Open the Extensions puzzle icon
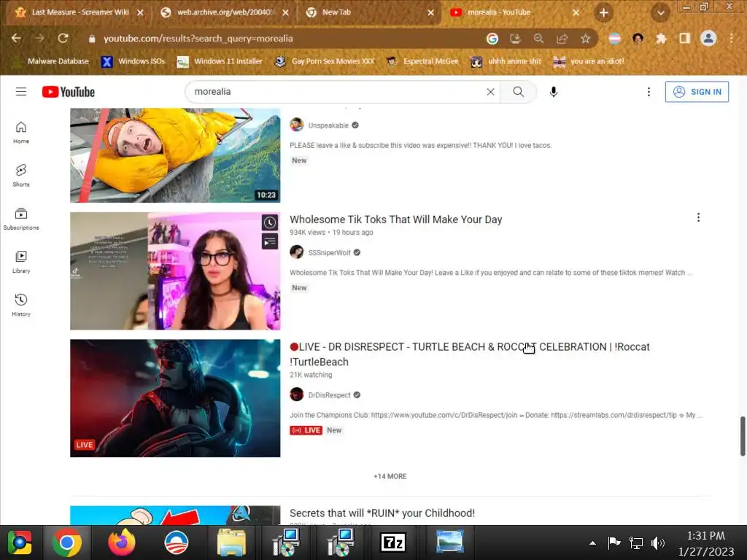 (x=661, y=39)
